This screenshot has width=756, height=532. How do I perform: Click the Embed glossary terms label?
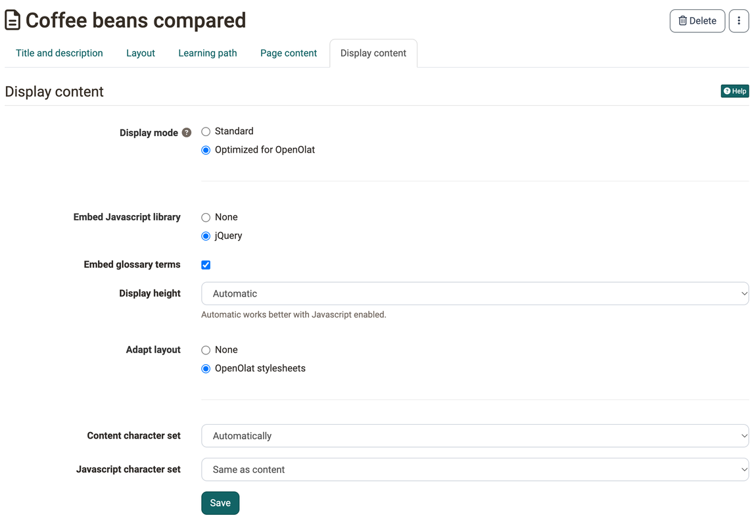pyautogui.click(x=132, y=264)
